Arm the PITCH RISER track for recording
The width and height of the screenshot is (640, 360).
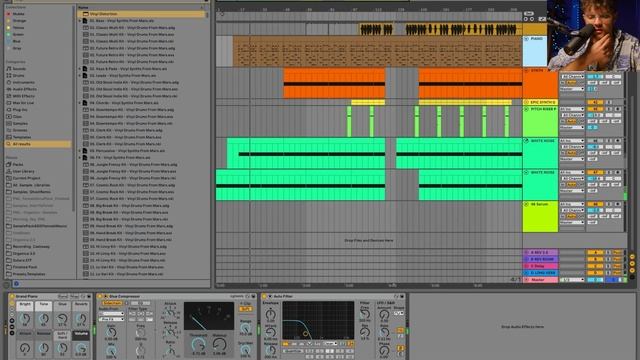click(618, 109)
